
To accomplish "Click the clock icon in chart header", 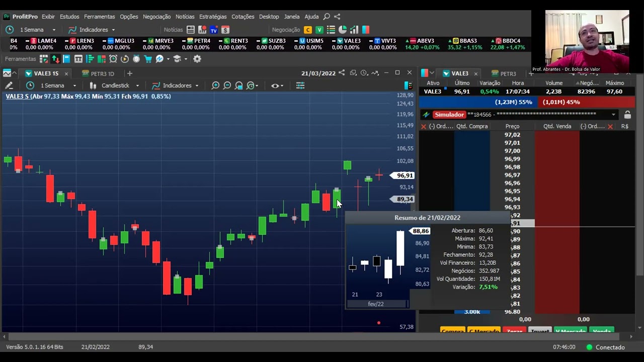I will (x=364, y=73).
